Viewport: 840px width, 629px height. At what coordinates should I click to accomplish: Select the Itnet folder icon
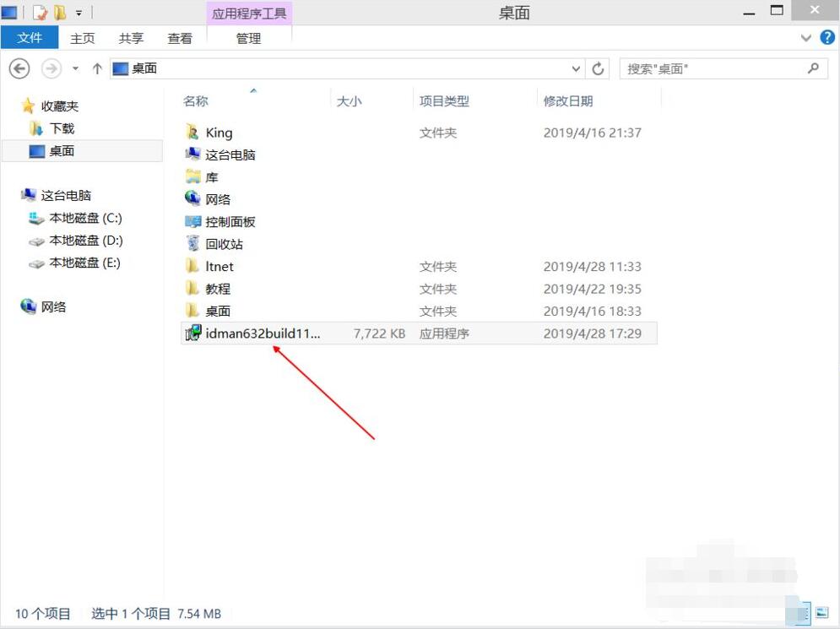pyautogui.click(x=192, y=266)
